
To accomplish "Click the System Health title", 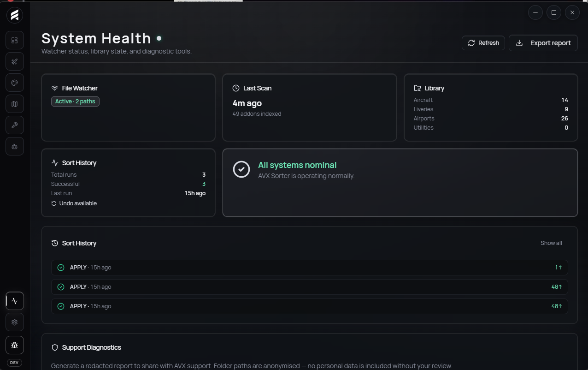I will click(96, 38).
